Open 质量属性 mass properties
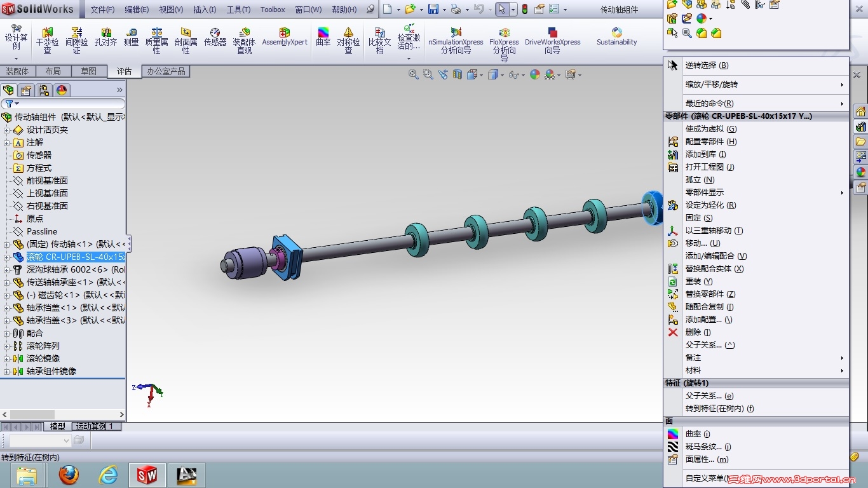 pos(156,41)
